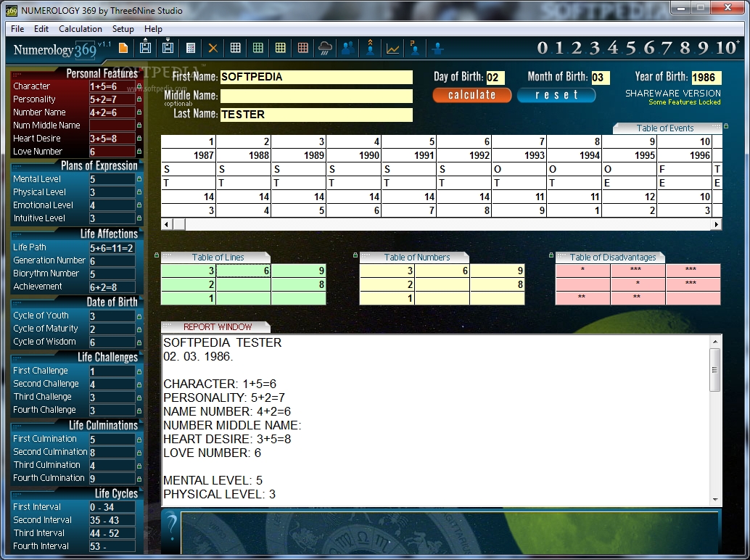The width and height of the screenshot is (750, 560).
Task: Click the Second Culmination value field
Action: pyautogui.click(x=112, y=453)
